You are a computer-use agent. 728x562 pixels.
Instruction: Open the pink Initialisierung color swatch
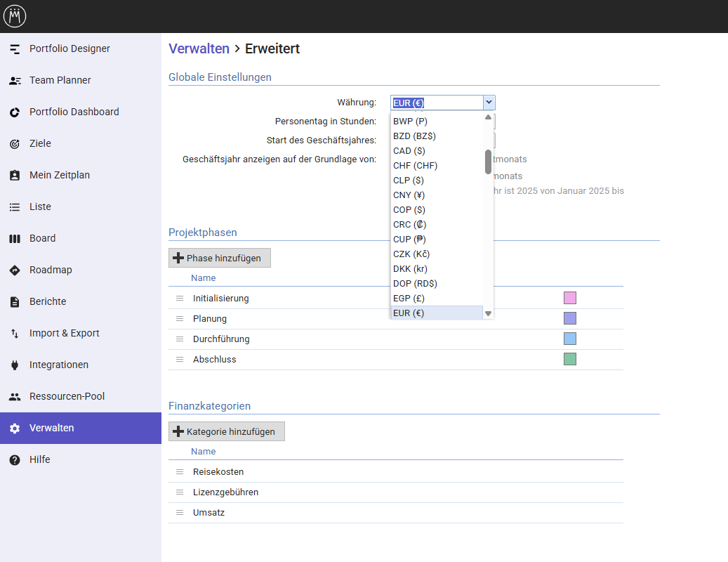pyautogui.click(x=570, y=298)
